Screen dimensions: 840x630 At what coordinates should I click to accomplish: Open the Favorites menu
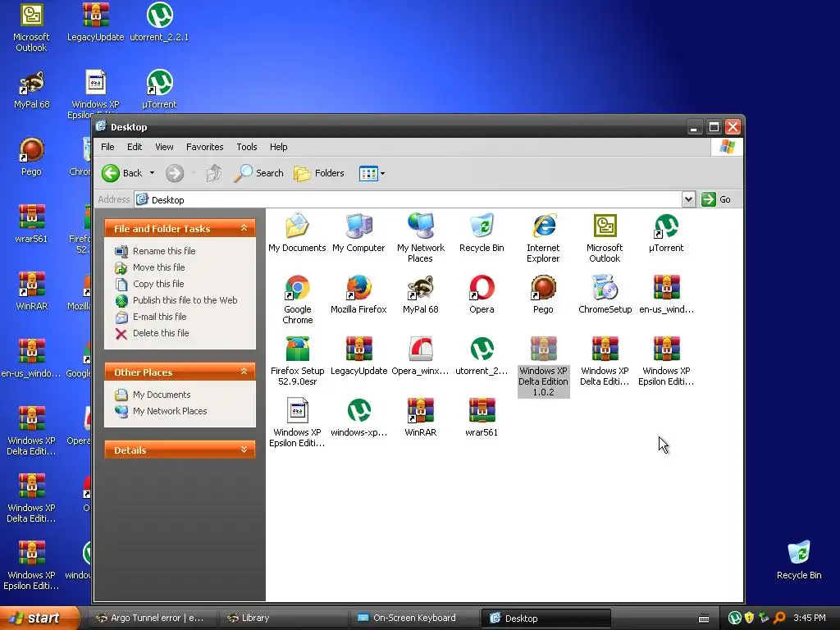(x=204, y=147)
